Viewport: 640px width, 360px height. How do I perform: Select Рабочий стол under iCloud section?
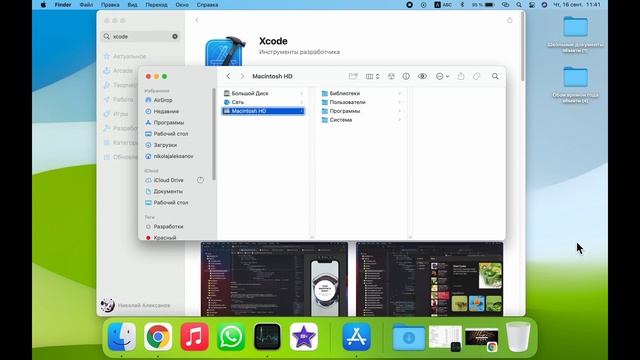point(171,202)
